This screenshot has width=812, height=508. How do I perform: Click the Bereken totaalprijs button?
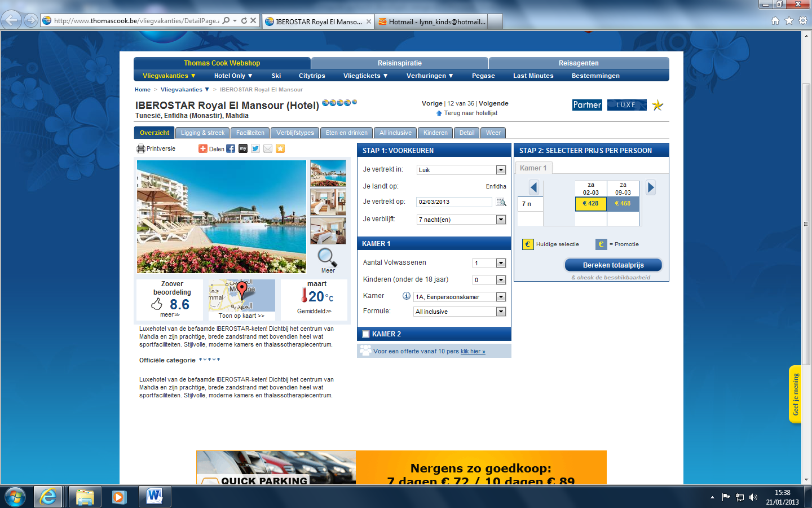coord(614,265)
